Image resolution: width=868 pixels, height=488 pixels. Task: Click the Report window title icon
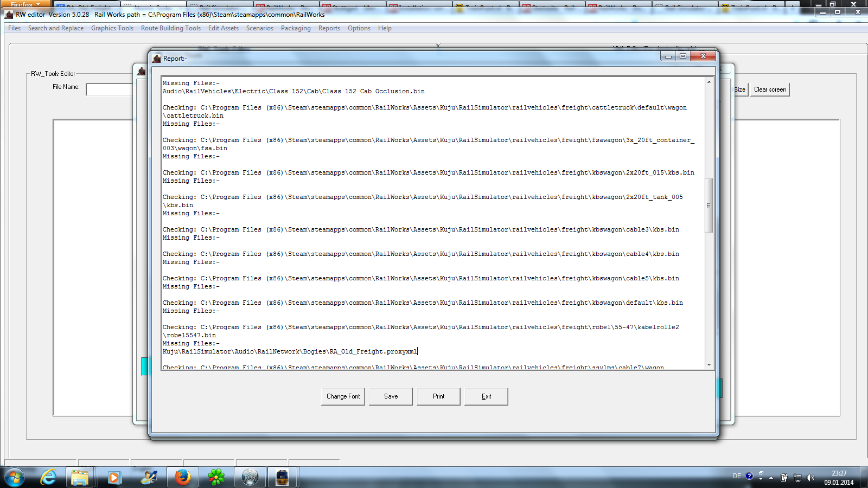157,58
